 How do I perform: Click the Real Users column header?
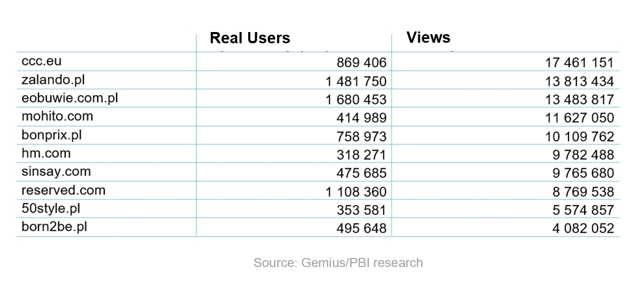(x=250, y=38)
